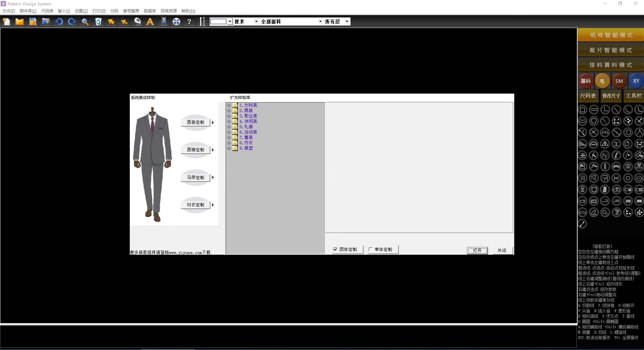Select the rectangle frame tool
Viewport: 644px width, 350px height.
pyautogui.click(x=583, y=110)
